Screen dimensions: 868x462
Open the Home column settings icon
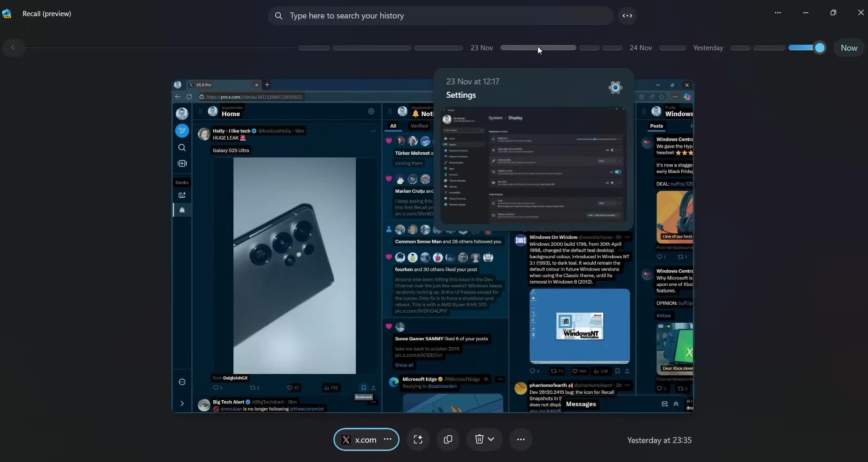[x=371, y=111]
